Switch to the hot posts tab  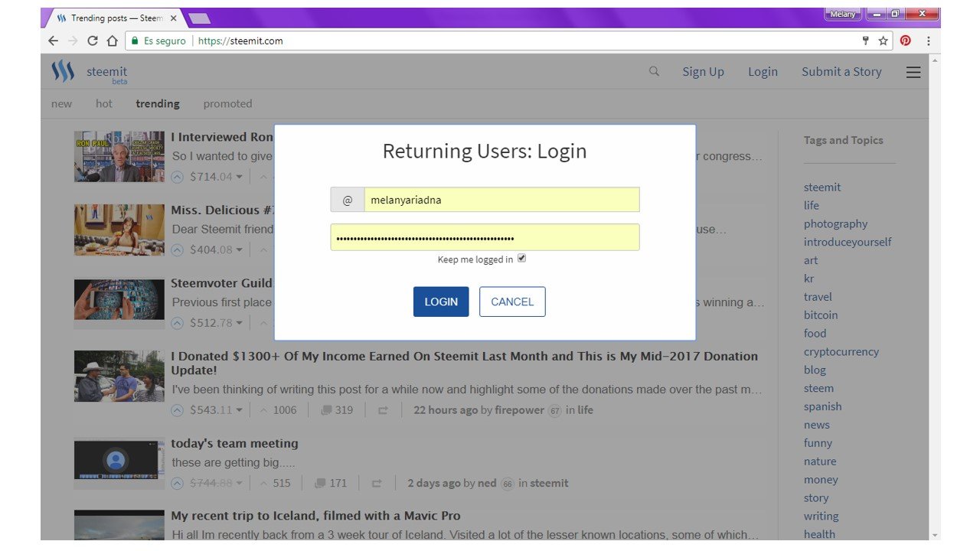104,103
